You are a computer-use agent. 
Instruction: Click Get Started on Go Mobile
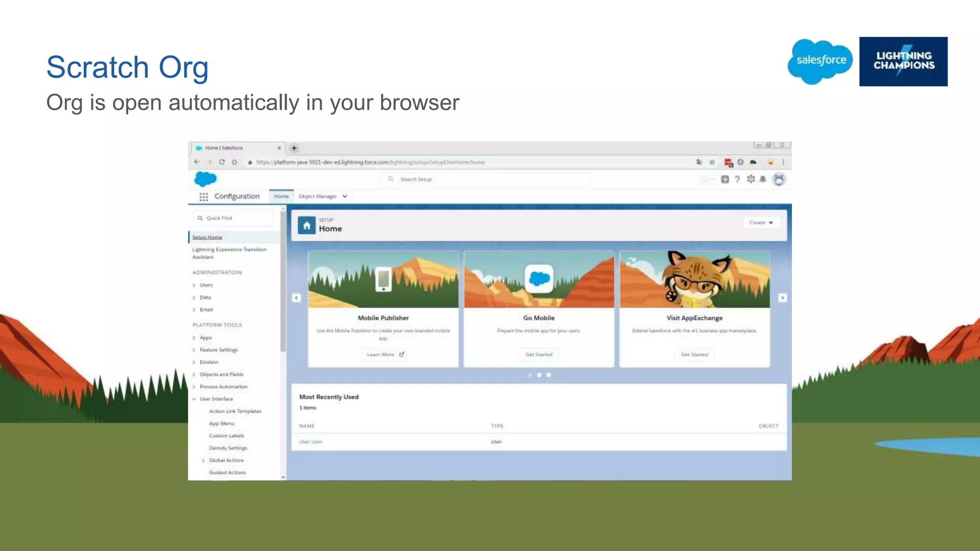coord(539,354)
